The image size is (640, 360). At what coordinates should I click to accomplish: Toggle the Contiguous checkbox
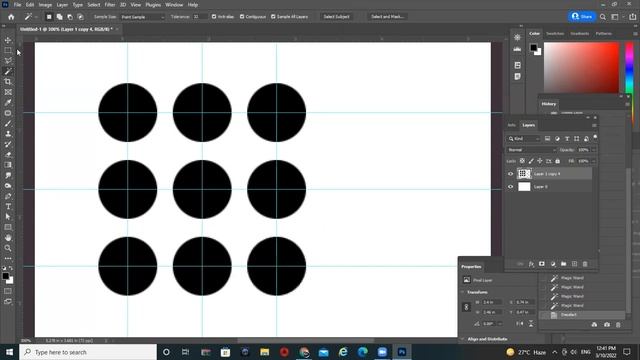[242, 17]
